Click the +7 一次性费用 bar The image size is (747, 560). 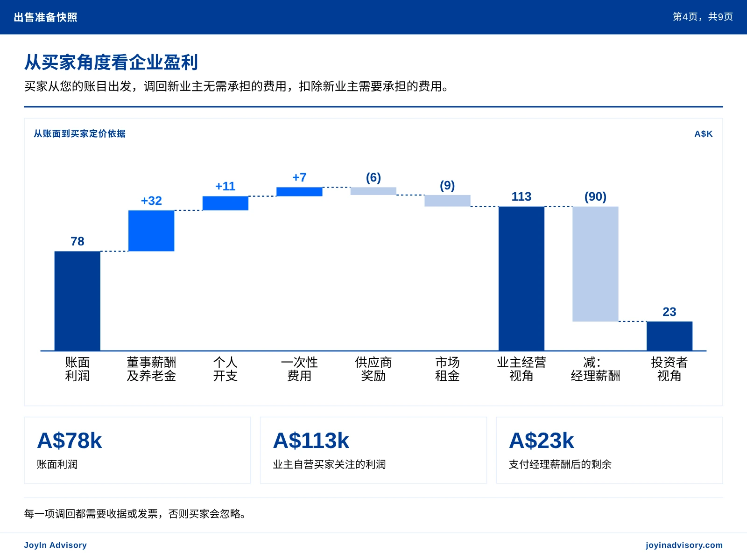(x=299, y=192)
